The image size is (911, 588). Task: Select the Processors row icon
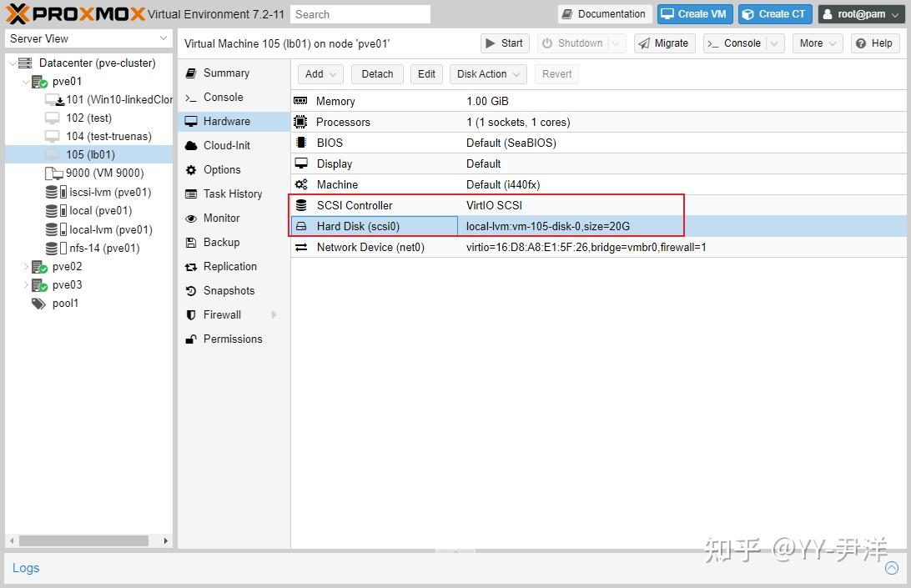[301, 122]
